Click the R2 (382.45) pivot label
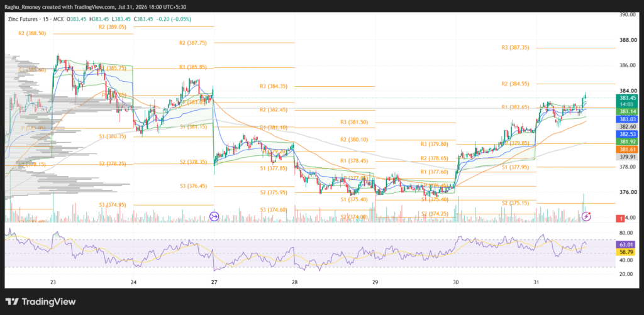644x315 pixels. tap(274, 109)
